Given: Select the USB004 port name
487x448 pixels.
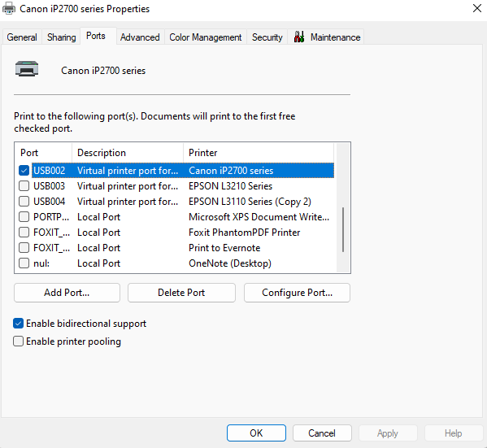Looking at the screenshot, I should click(x=49, y=202).
